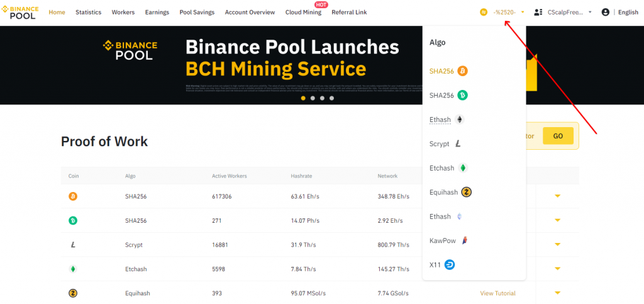This screenshot has height=304, width=644.
Task: Click Ethereum Classic icon in Etchash row
Action: pos(73,269)
